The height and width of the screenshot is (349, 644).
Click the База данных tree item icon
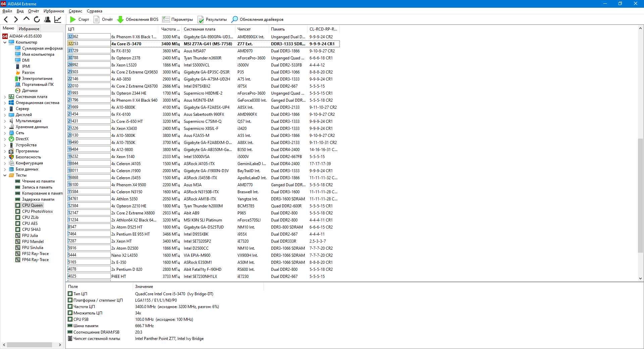point(11,169)
